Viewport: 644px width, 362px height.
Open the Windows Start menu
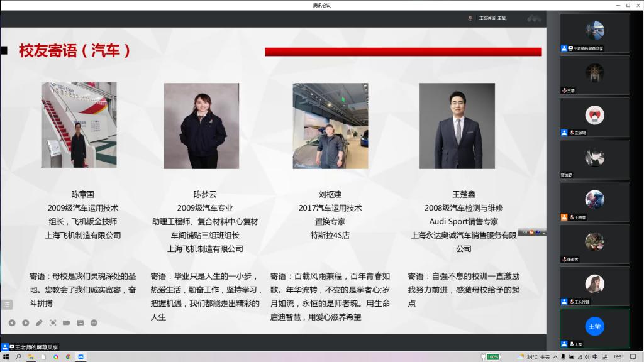pos(6,357)
